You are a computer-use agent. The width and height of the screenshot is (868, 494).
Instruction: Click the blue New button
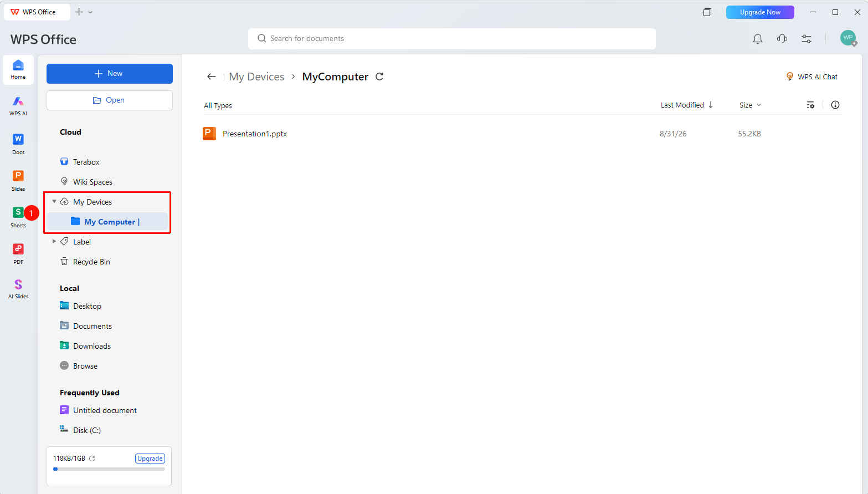(x=110, y=74)
